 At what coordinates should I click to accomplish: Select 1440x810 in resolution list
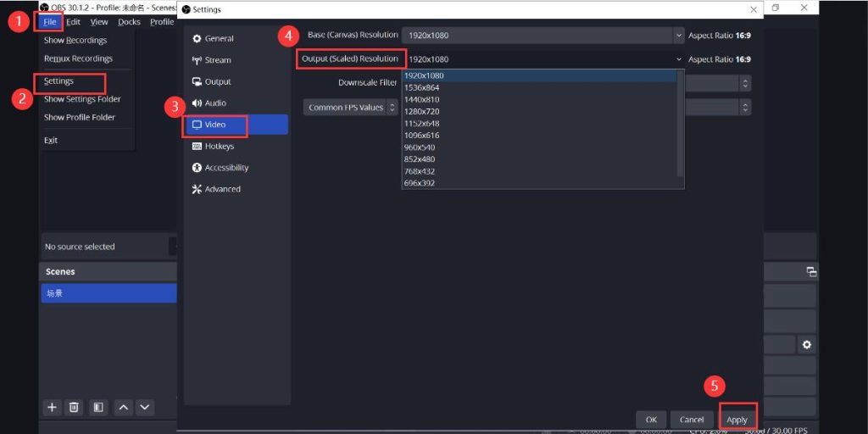click(539, 100)
